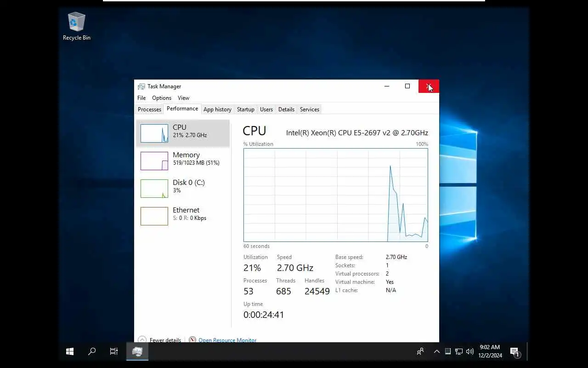Switch to the Services tab
The height and width of the screenshot is (368, 588).
click(x=309, y=109)
